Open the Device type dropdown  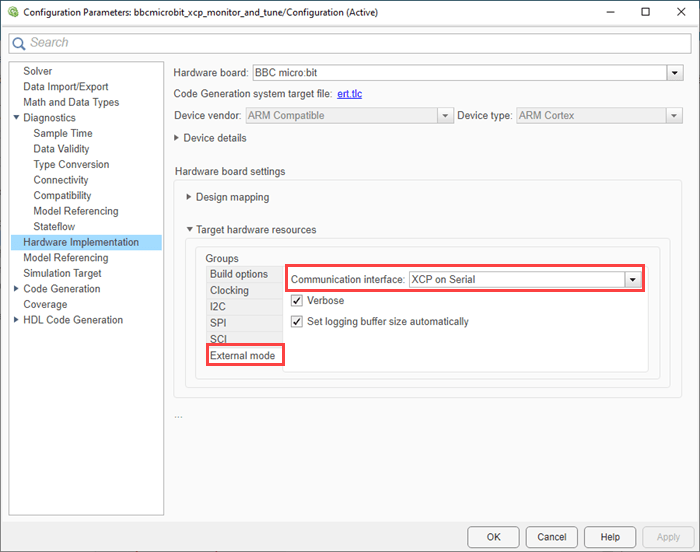tap(674, 116)
